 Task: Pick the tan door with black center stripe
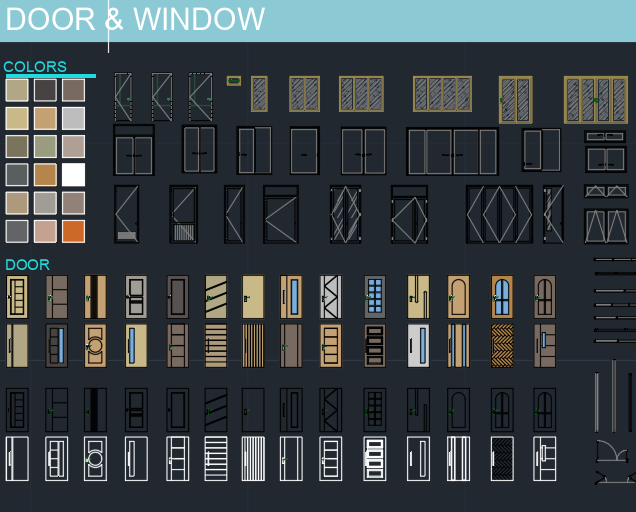[x=95, y=297]
